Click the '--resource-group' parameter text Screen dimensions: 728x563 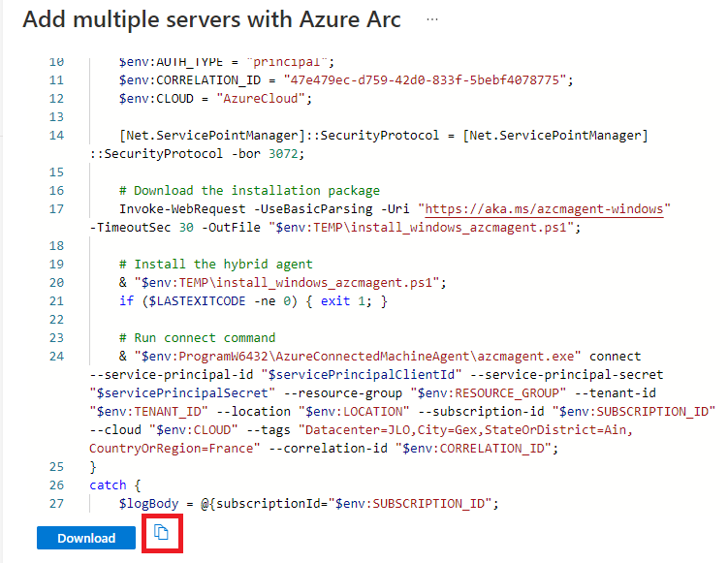342,392
